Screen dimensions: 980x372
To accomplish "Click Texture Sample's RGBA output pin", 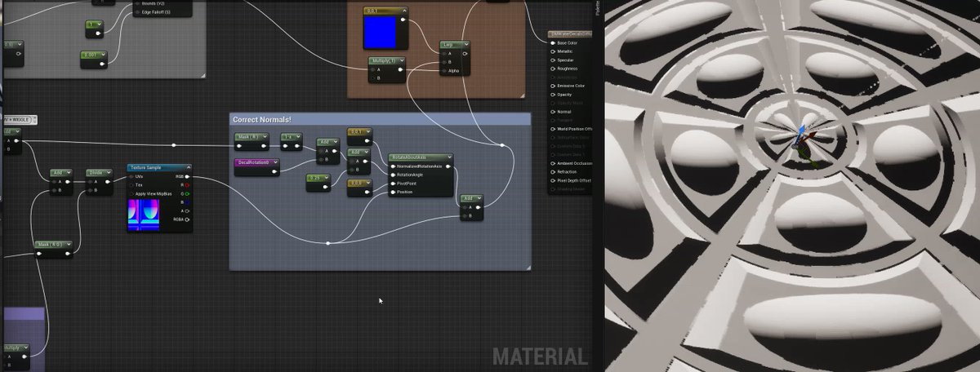I will click(187, 219).
